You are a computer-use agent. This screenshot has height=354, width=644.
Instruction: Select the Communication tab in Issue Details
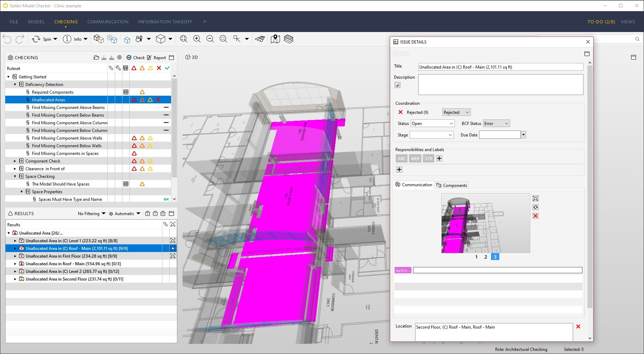click(413, 185)
